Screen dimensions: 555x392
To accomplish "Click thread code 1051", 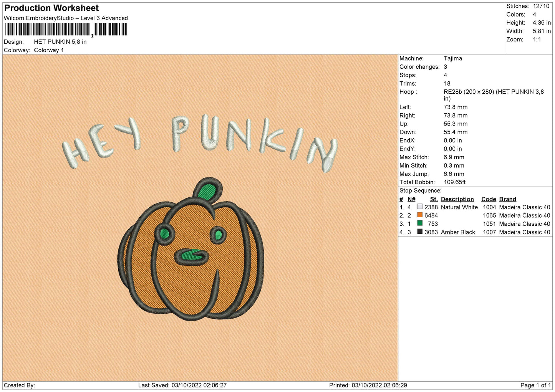I will coord(489,224).
